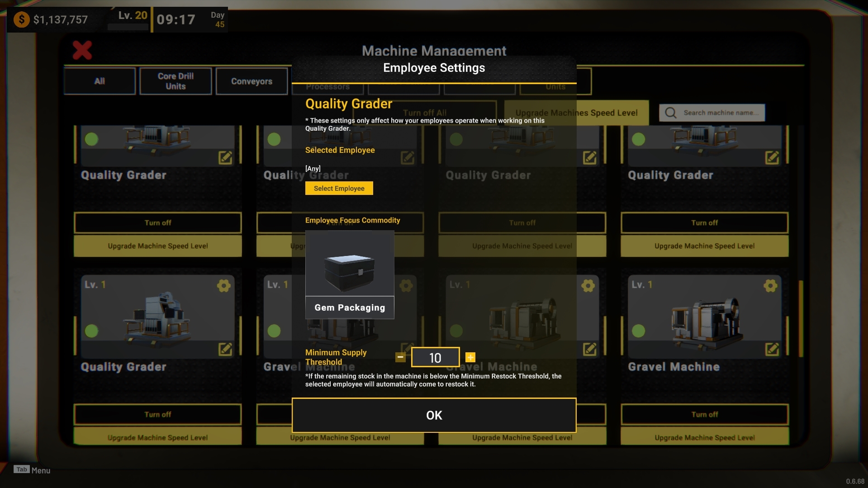Edit the Lv. 1 Quality Grader name
The width and height of the screenshot is (868, 488).
coord(225,349)
